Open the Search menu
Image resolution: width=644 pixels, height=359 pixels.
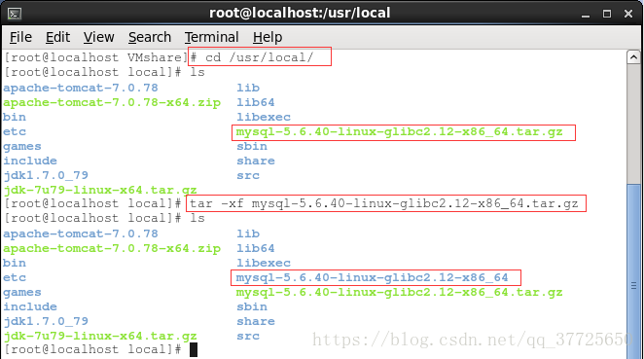[150, 37]
